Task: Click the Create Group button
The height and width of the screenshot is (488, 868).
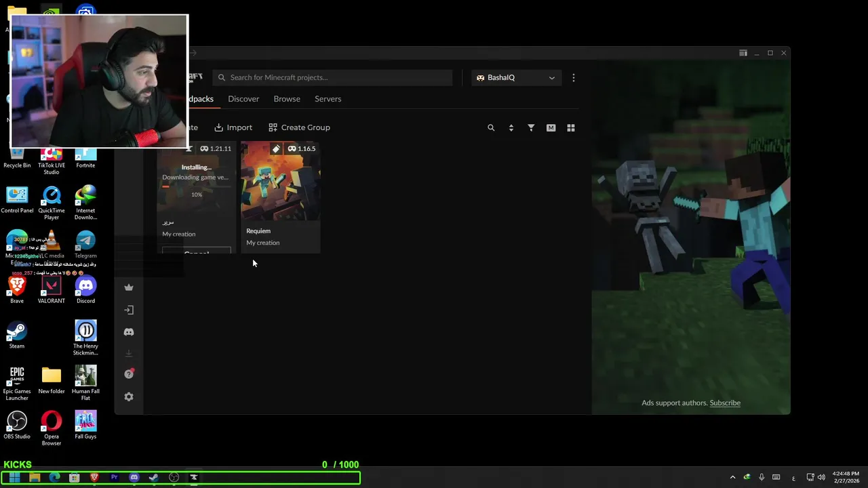Action: (x=299, y=127)
